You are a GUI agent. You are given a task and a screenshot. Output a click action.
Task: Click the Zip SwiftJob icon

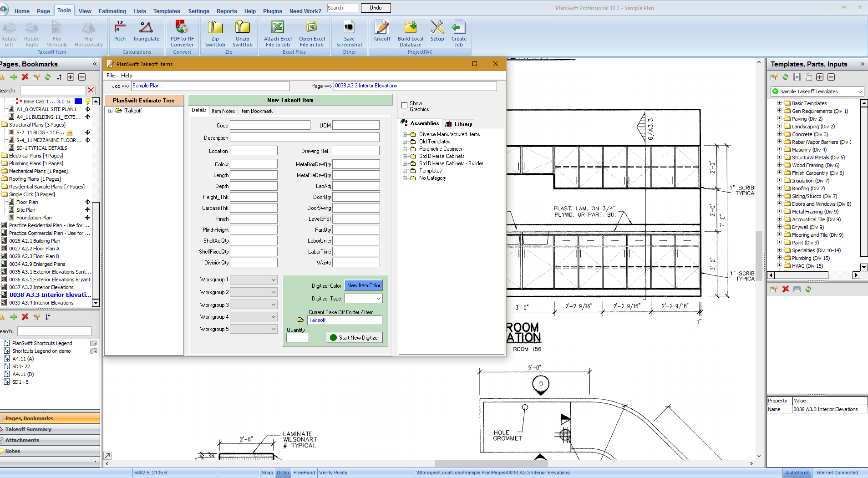click(x=214, y=32)
